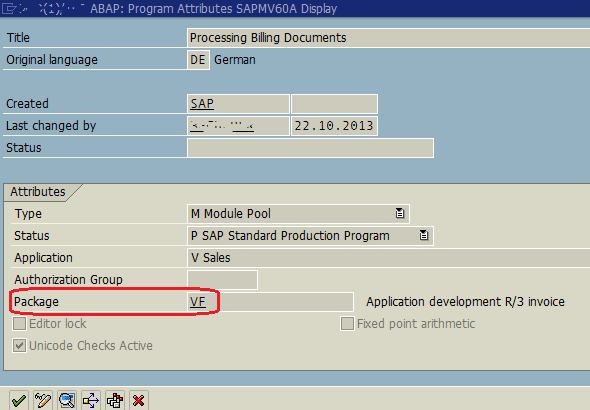This screenshot has height=410, width=590.
Task: Open the Status dropdown showing SAP Standard Production Program
Action: (424, 235)
